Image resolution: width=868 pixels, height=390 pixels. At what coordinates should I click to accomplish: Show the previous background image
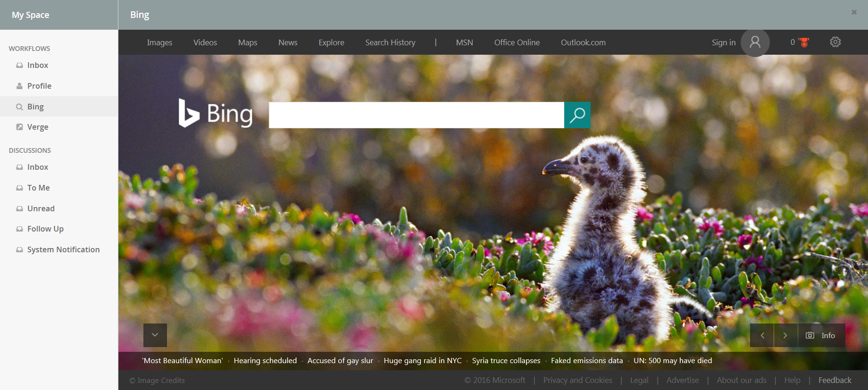762,335
